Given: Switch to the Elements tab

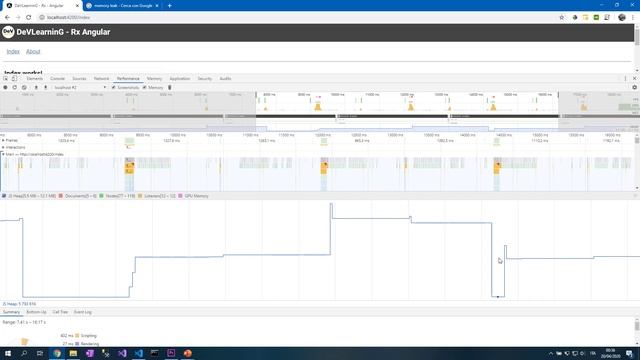Looking at the screenshot, I should [x=35, y=78].
